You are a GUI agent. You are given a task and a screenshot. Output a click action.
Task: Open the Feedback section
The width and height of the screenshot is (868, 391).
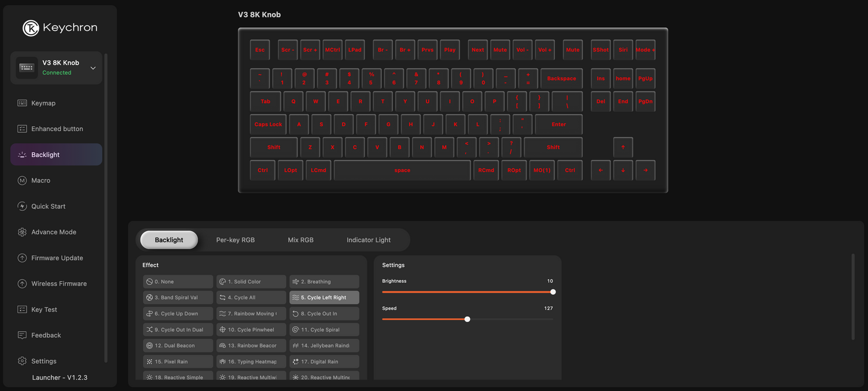click(46, 335)
